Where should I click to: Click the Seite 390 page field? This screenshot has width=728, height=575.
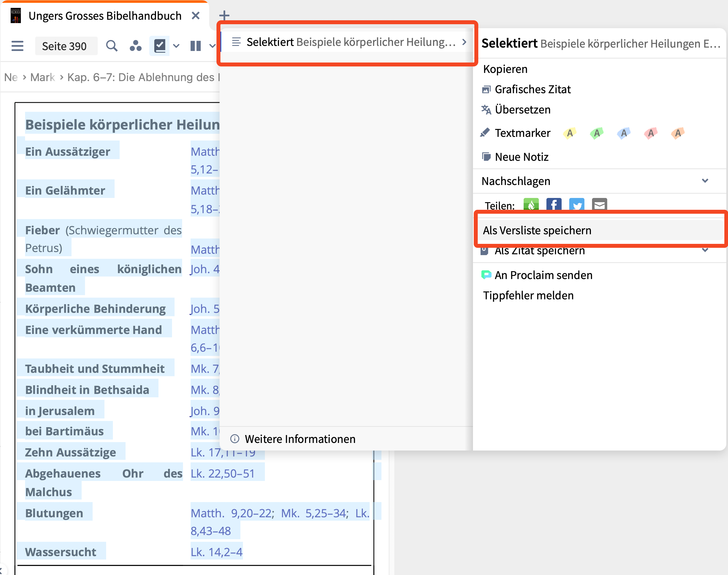pos(66,46)
